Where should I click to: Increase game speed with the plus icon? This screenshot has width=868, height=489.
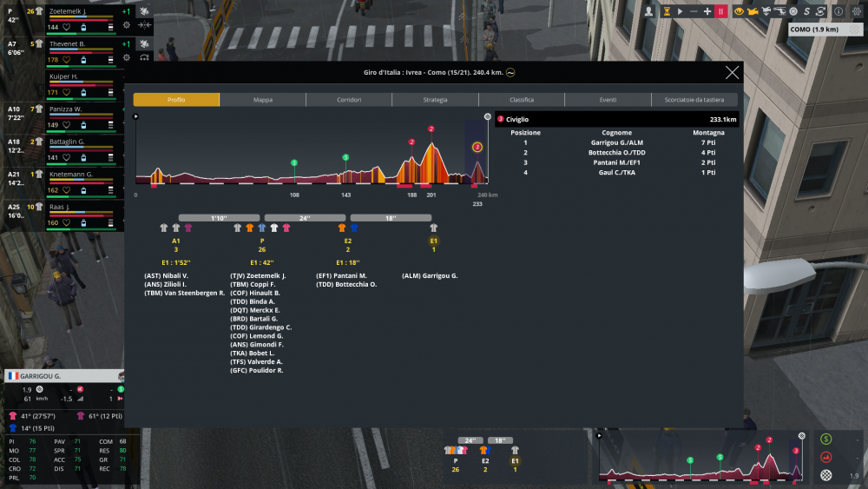point(707,11)
